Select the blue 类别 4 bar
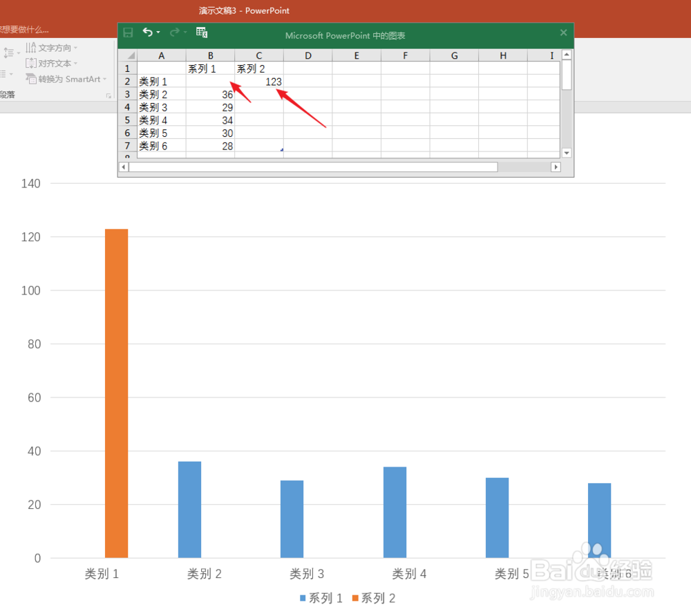691x616 pixels. (395, 512)
